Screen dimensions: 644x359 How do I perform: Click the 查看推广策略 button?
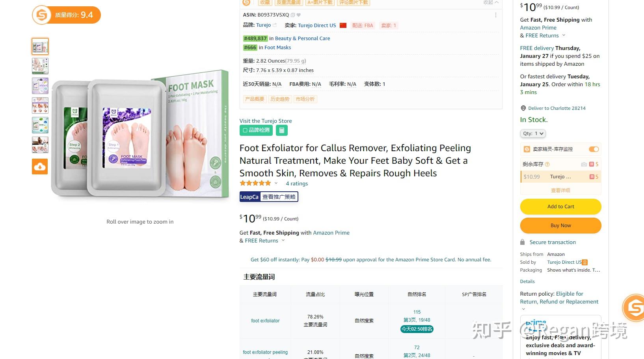279,197
